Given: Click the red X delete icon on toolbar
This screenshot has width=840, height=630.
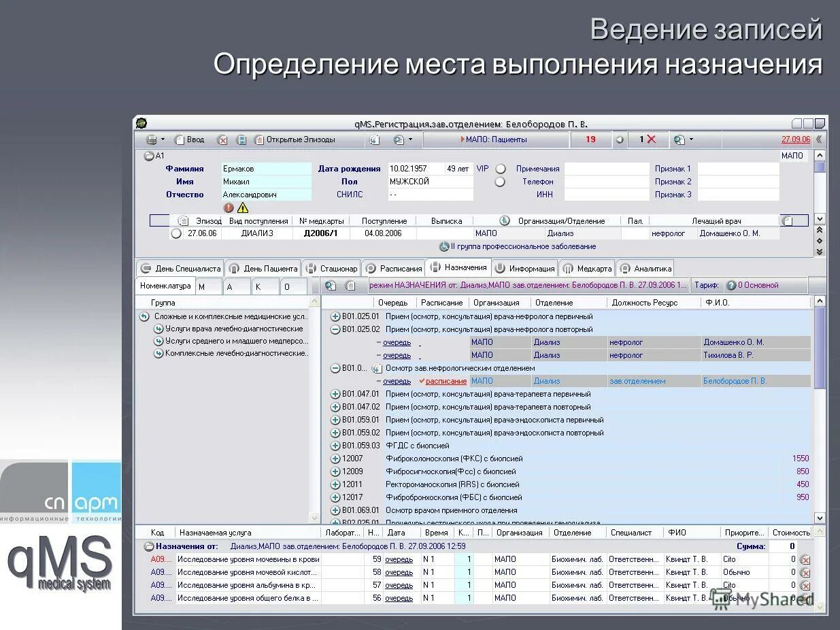Looking at the screenshot, I should point(222,140).
